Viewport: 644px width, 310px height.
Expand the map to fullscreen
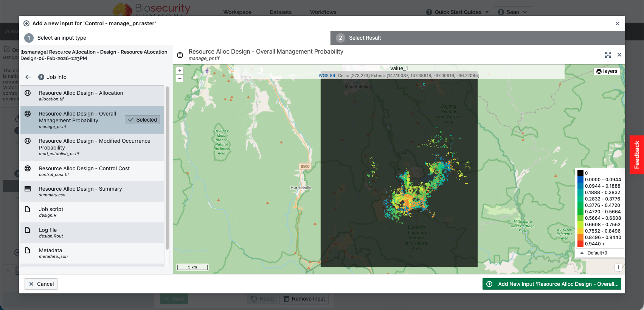(x=608, y=55)
